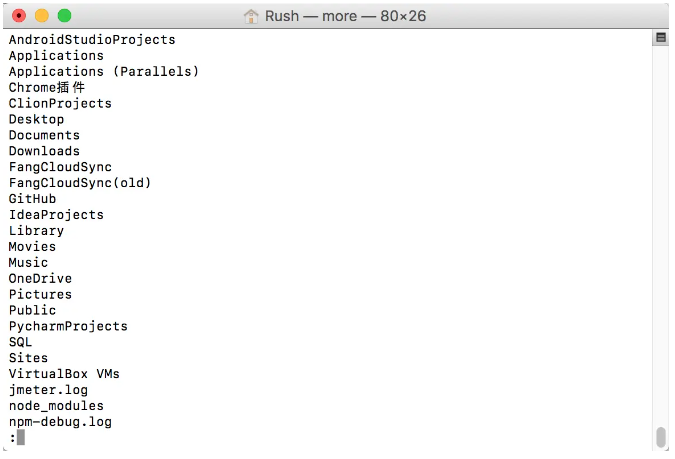Click the OneDrive text line
675x459 pixels.
click(40, 279)
